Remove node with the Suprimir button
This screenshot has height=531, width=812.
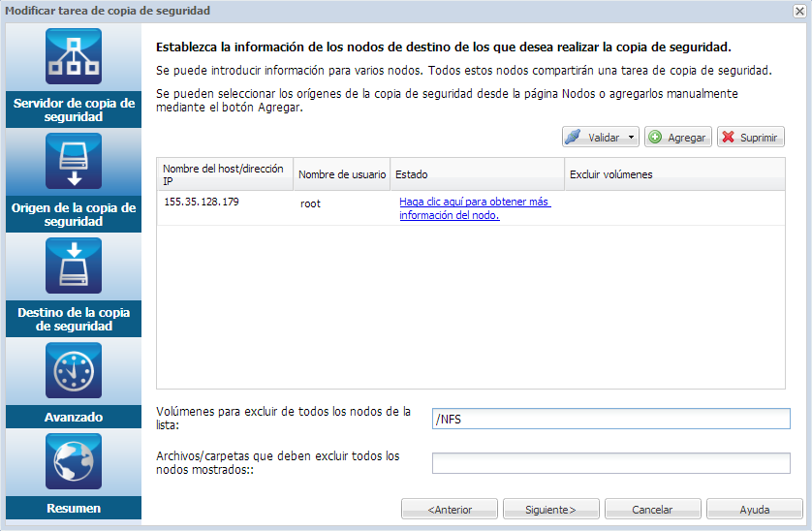[x=751, y=138]
